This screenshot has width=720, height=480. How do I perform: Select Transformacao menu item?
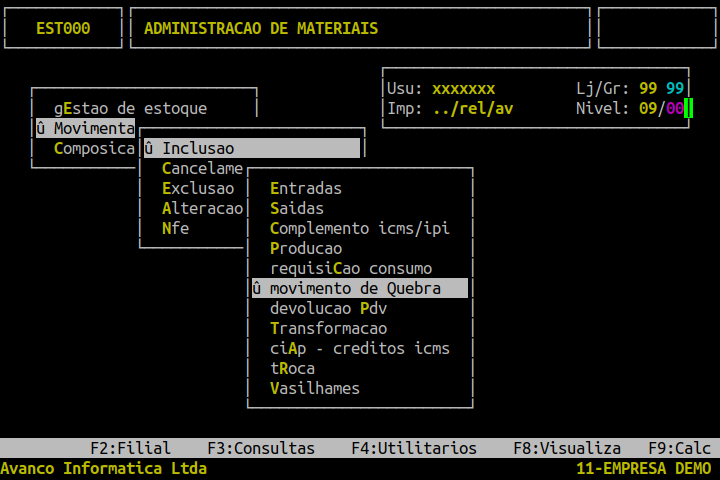tap(328, 328)
